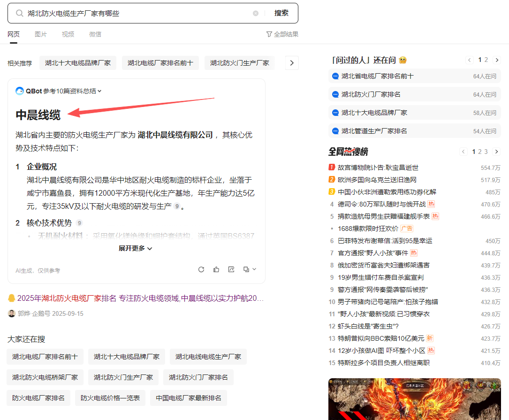Viewport: 509px width, 420px height.
Task: Open chevron dropdown next to copy icon
Action: pos(253,269)
